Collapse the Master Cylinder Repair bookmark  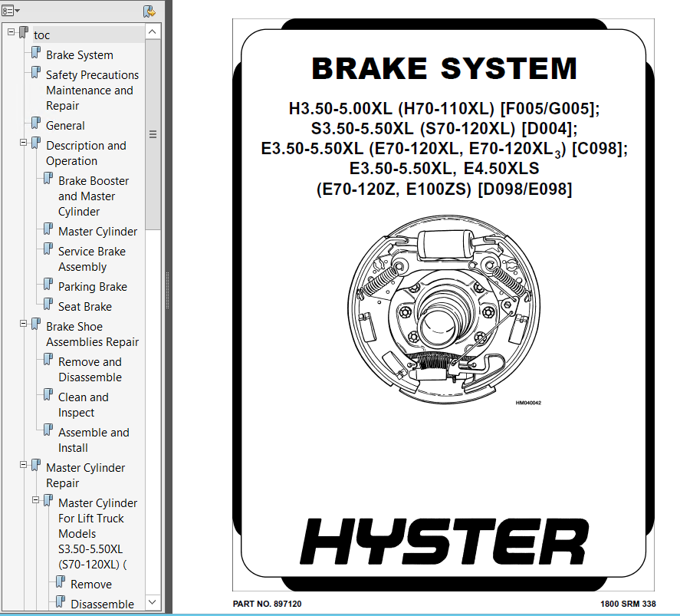24,465
